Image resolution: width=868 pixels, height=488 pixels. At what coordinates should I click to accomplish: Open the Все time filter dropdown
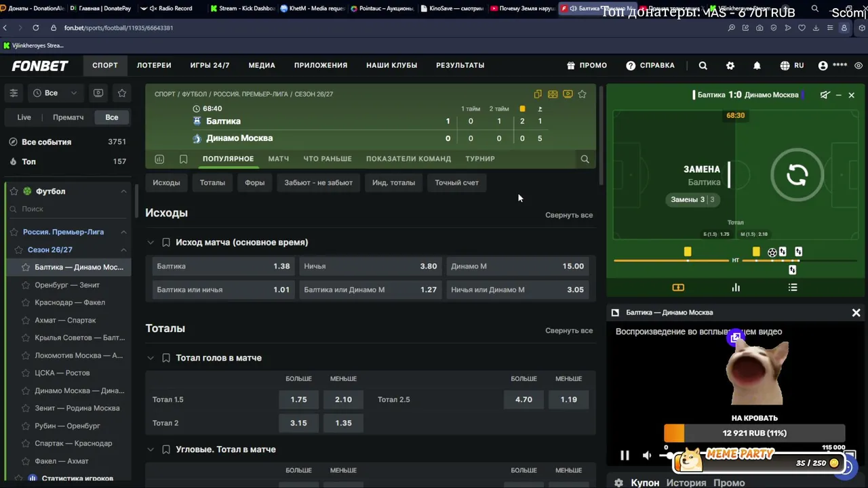[x=55, y=93]
